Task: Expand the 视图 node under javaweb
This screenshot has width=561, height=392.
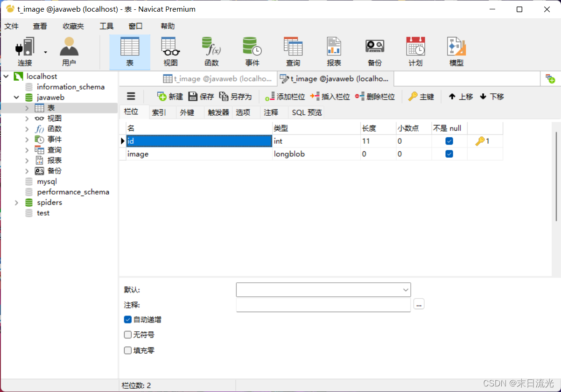Action: pos(27,119)
